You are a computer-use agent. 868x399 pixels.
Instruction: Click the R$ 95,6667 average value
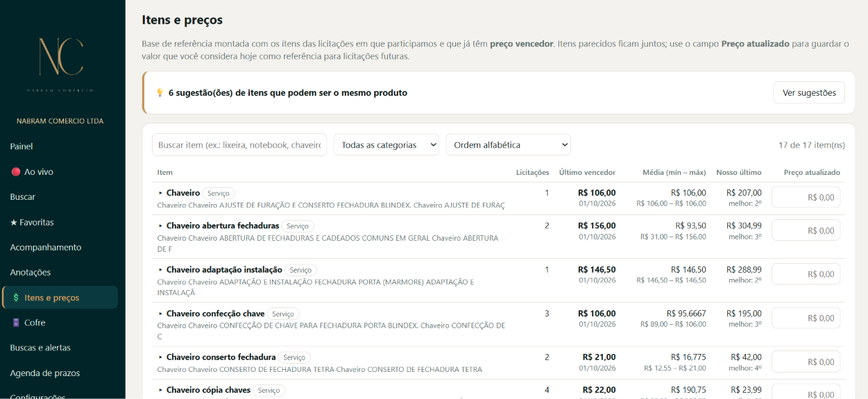pos(686,314)
